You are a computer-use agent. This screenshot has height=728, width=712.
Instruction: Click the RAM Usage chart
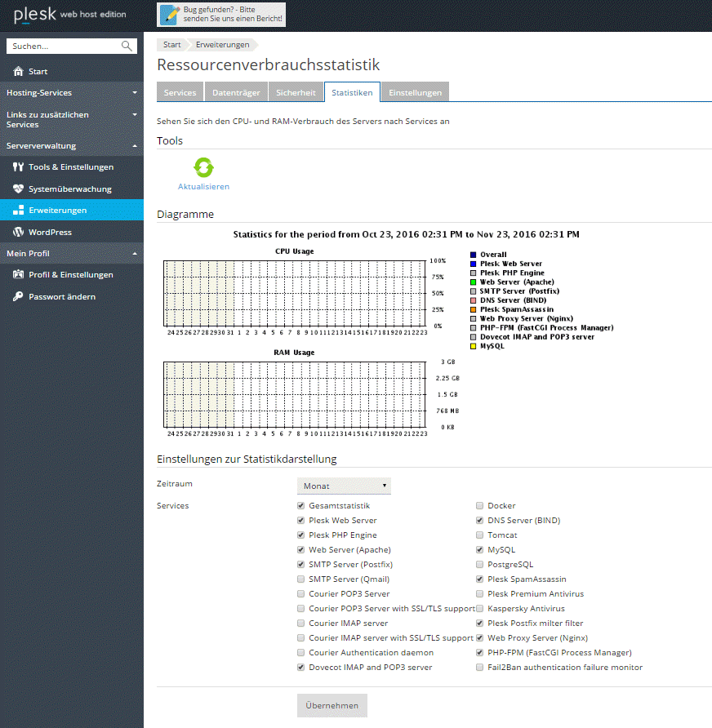(x=295, y=395)
